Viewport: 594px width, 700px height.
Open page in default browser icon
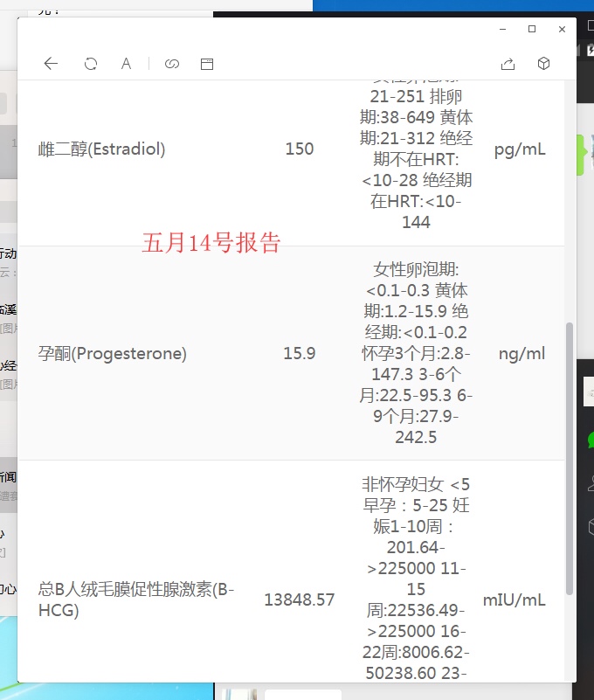(x=207, y=64)
